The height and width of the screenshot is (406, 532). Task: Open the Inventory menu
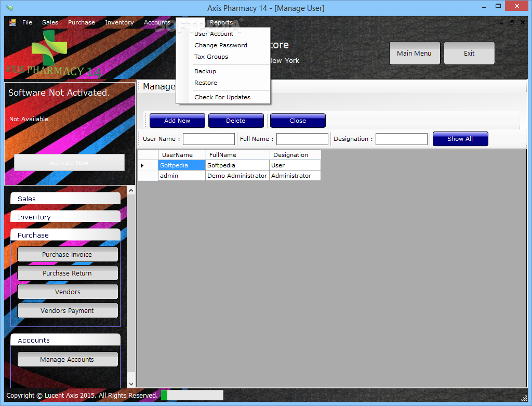(x=119, y=22)
